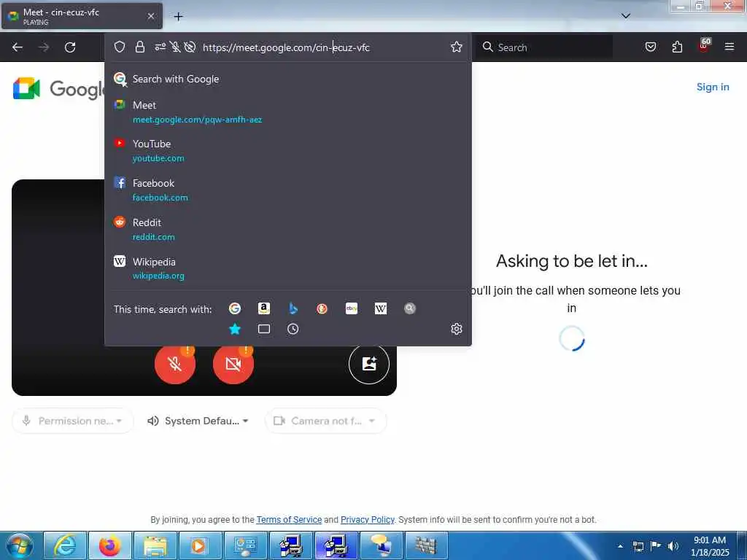The image size is (747, 560).
Task: Open the Firefox hamburger application menu
Action: [729, 47]
